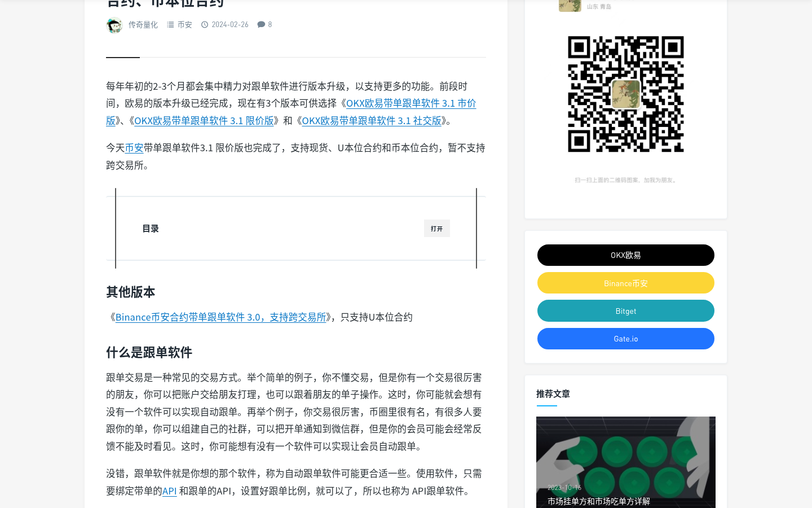The image size is (812, 508).
Task: Open the article 市场挂单方和市场吃单方详解
Action: (x=599, y=501)
